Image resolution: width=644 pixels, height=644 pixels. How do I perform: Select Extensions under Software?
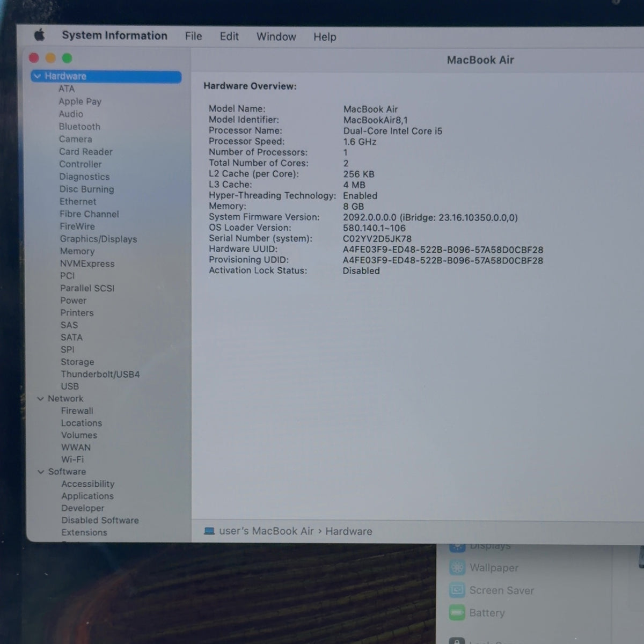click(x=84, y=532)
